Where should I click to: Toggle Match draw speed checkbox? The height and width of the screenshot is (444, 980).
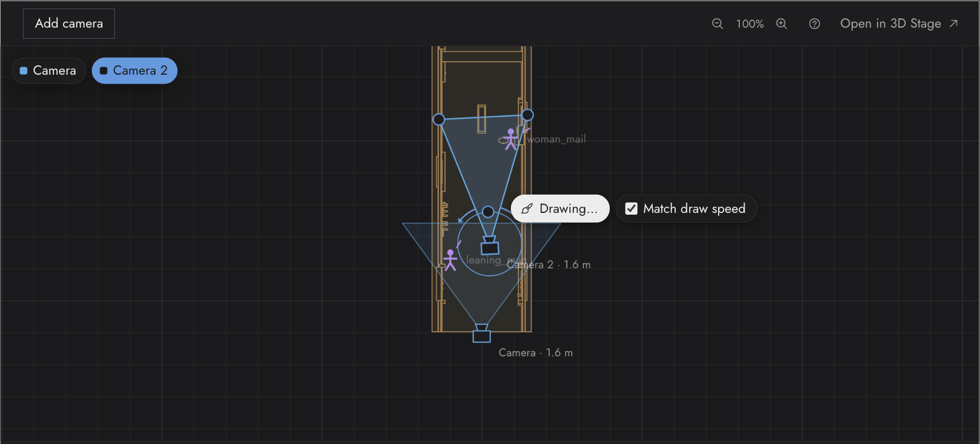tap(632, 209)
